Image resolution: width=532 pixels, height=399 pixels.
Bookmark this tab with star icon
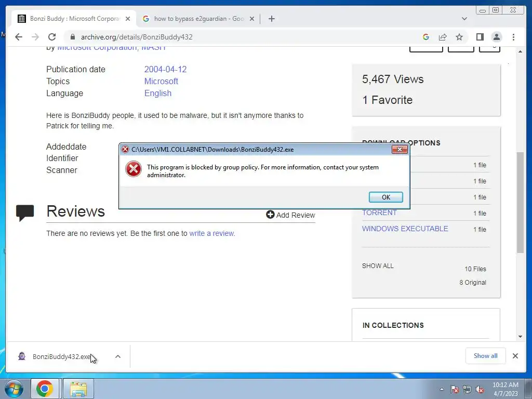click(459, 37)
